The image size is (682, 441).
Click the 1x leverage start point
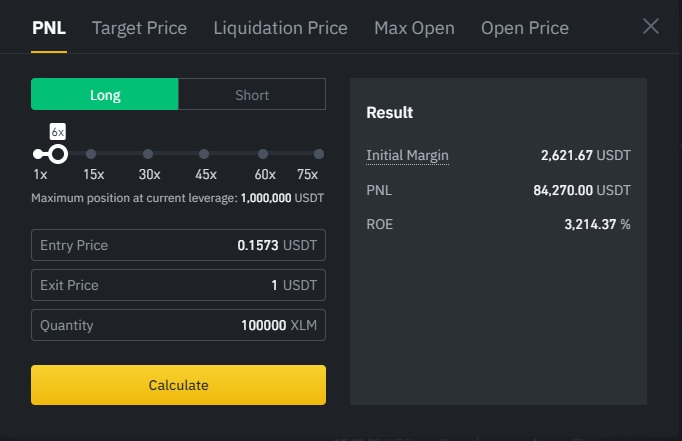(37, 154)
